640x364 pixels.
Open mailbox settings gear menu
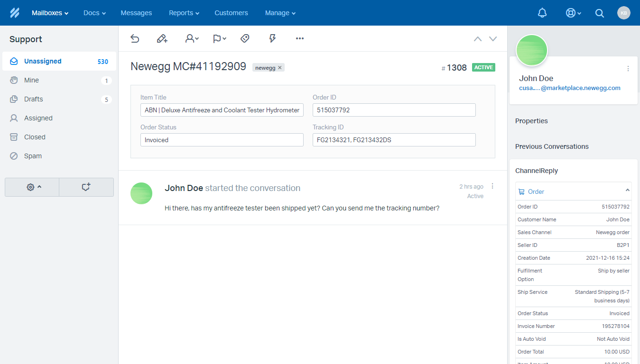click(32, 187)
